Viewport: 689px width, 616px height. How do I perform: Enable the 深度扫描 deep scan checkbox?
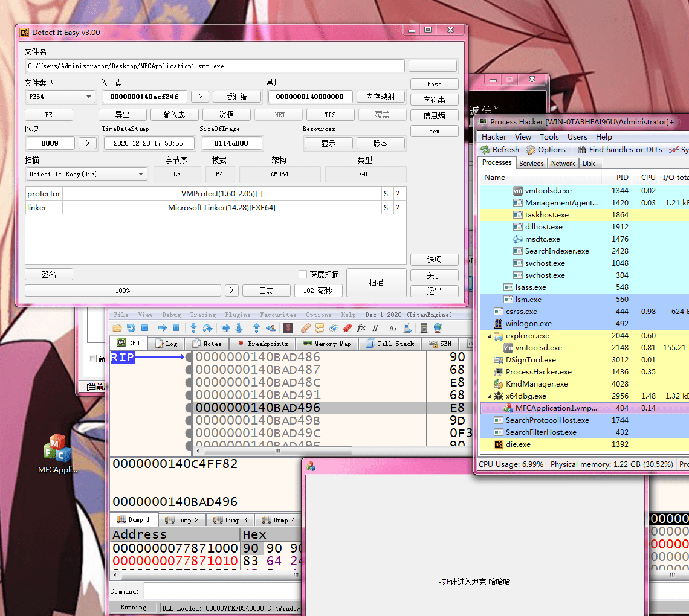pos(302,274)
